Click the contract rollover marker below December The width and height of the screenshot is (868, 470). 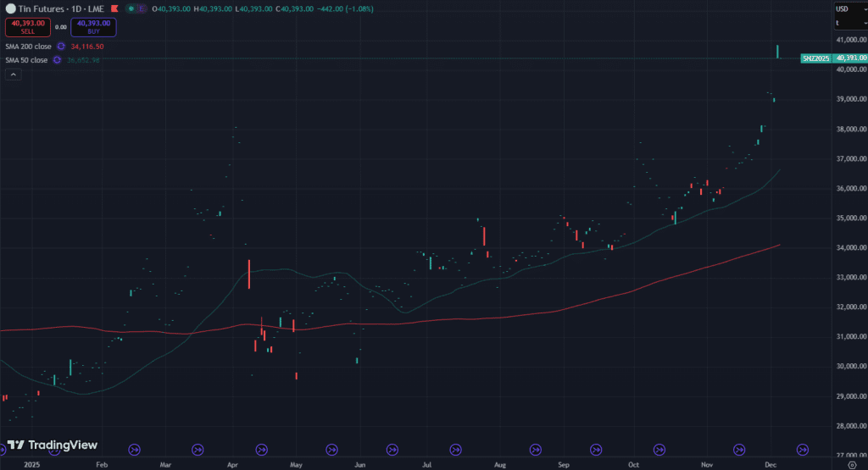coord(802,449)
